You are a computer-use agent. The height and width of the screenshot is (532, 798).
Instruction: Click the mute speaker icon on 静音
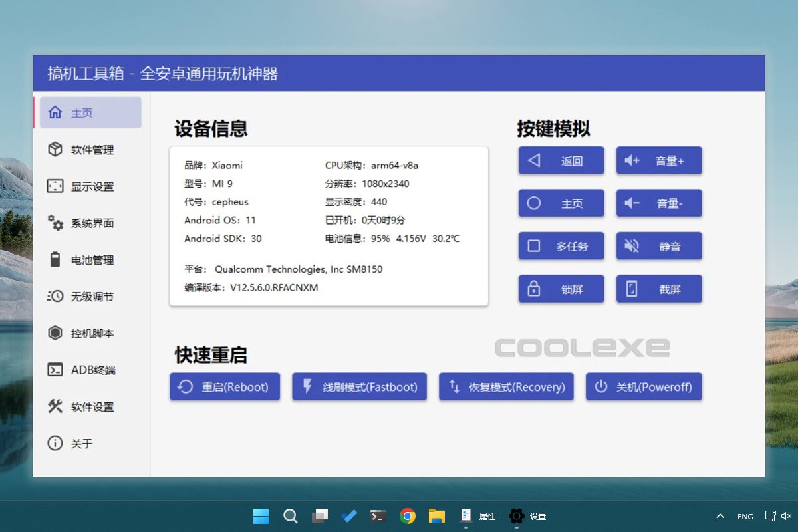click(632, 246)
